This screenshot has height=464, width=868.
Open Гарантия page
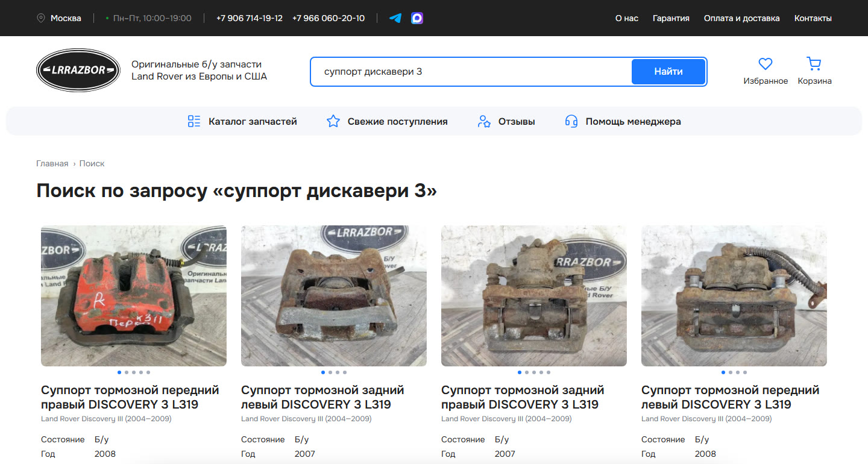[671, 18]
